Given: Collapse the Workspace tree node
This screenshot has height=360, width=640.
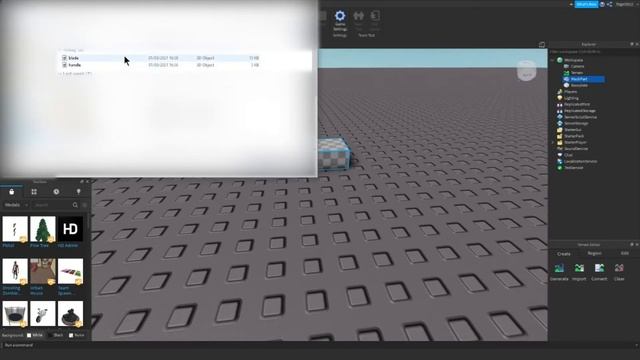Looking at the screenshot, I should pyautogui.click(x=553, y=60).
